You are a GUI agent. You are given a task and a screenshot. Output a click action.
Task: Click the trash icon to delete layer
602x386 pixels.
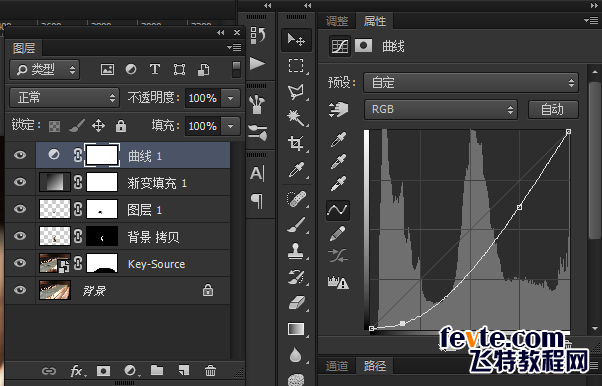click(210, 371)
